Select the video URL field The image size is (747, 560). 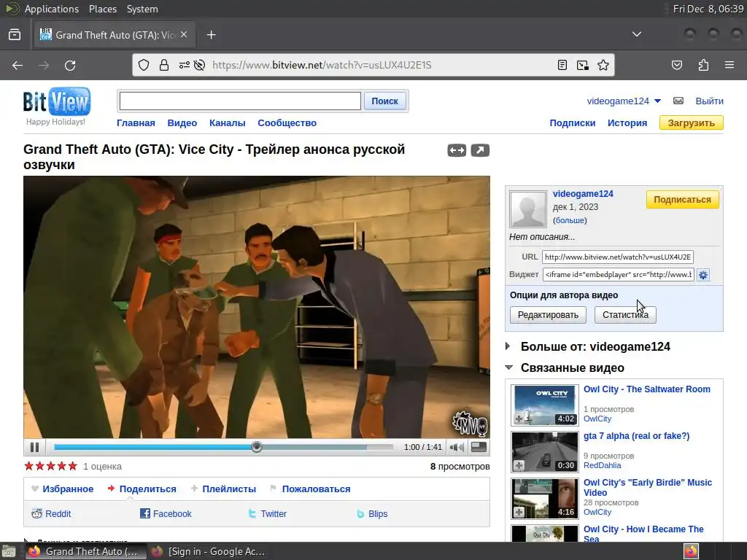click(617, 257)
